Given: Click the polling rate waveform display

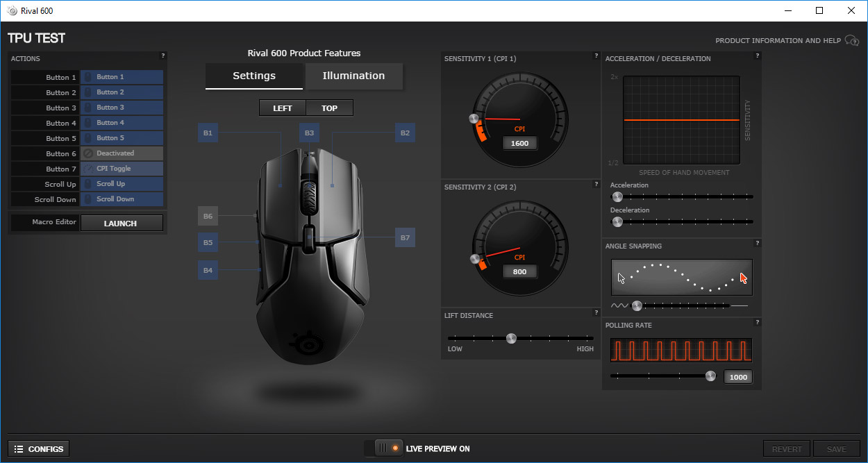Looking at the screenshot, I should click(x=681, y=350).
